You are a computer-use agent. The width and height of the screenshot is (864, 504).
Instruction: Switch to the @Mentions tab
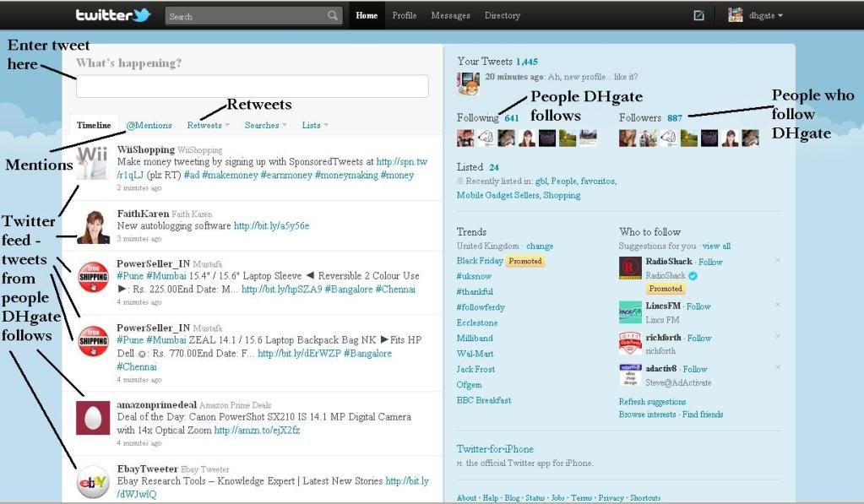click(x=149, y=126)
